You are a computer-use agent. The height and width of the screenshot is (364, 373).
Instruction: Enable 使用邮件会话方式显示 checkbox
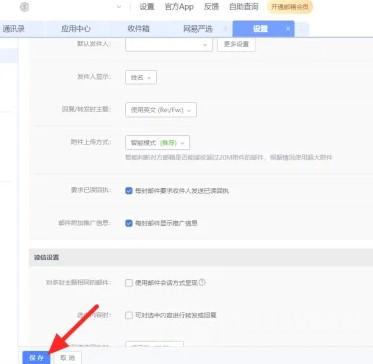(129, 283)
